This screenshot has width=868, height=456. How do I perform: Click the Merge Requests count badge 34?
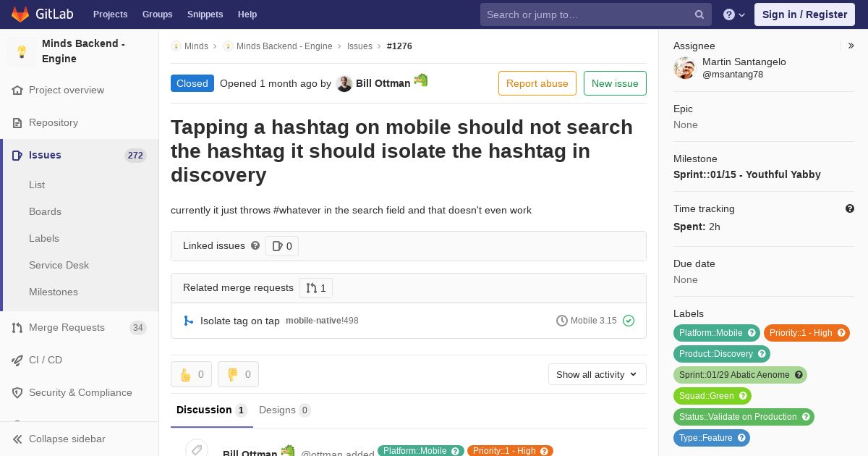[137, 328]
